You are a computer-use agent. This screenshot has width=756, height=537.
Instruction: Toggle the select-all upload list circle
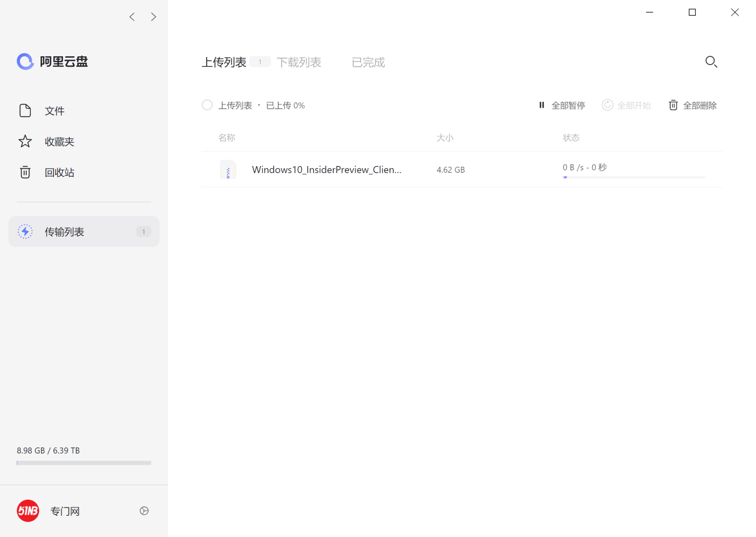[207, 105]
